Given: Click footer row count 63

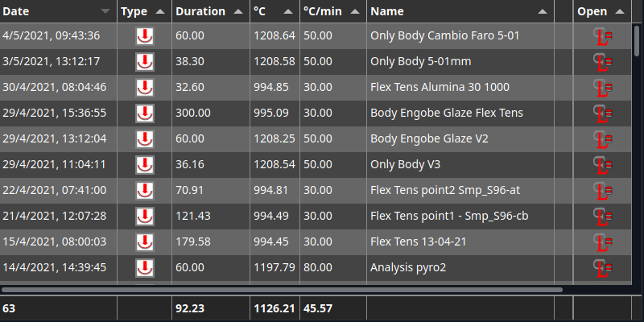Looking at the screenshot, I should coord(9,308).
